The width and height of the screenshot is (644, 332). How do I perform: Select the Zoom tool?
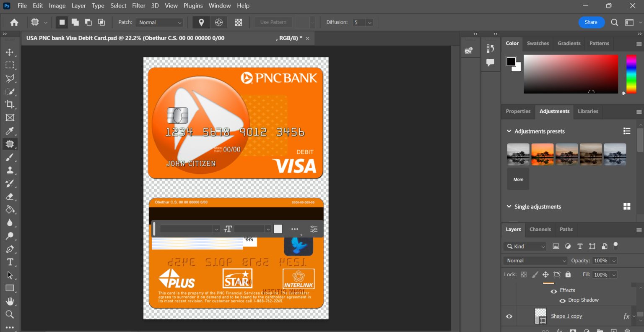tap(10, 314)
